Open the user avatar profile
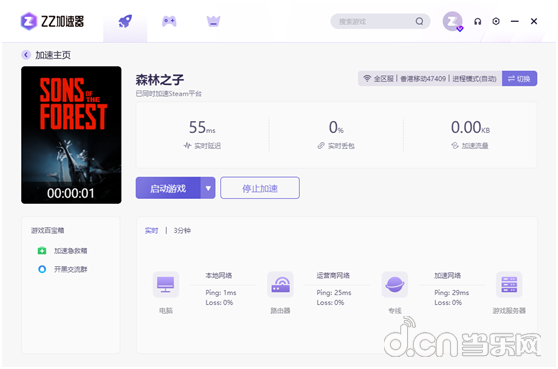558x369 pixels. click(x=452, y=21)
